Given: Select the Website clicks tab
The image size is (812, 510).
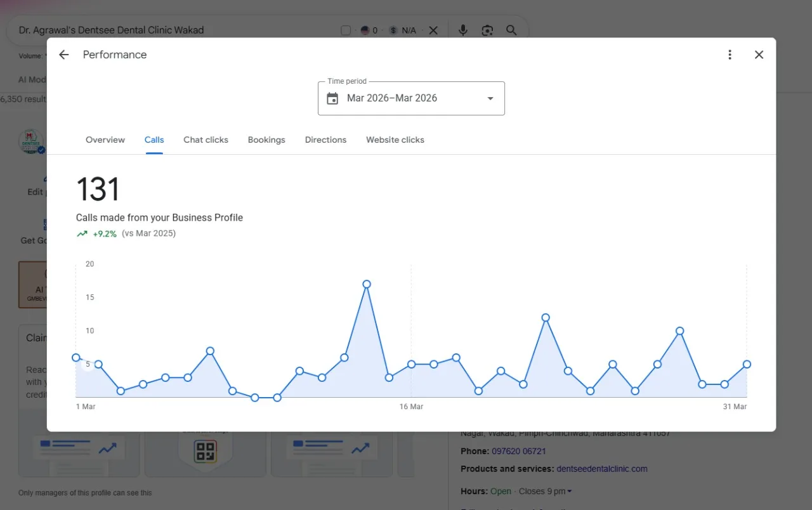Looking at the screenshot, I should pyautogui.click(x=395, y=140).
